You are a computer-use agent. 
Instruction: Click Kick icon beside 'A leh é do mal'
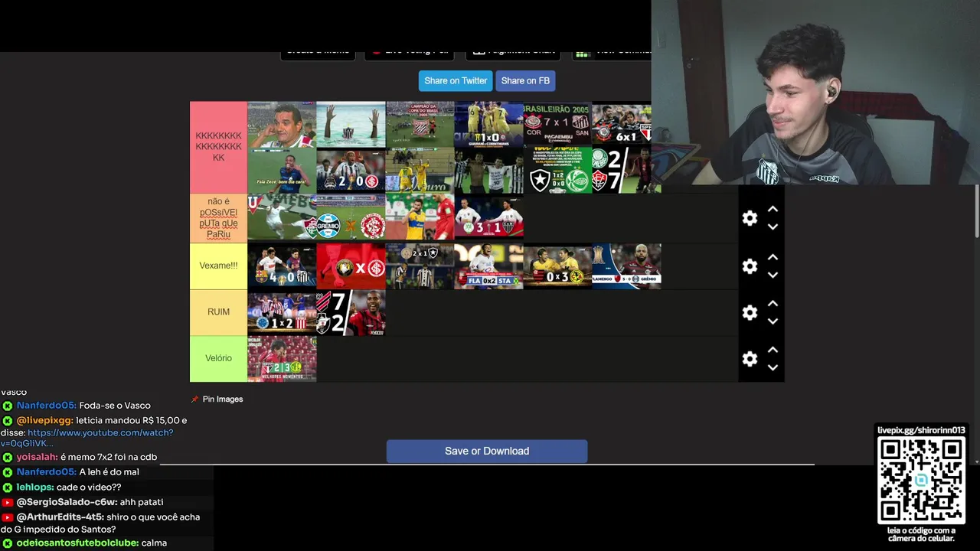[8, 472]
